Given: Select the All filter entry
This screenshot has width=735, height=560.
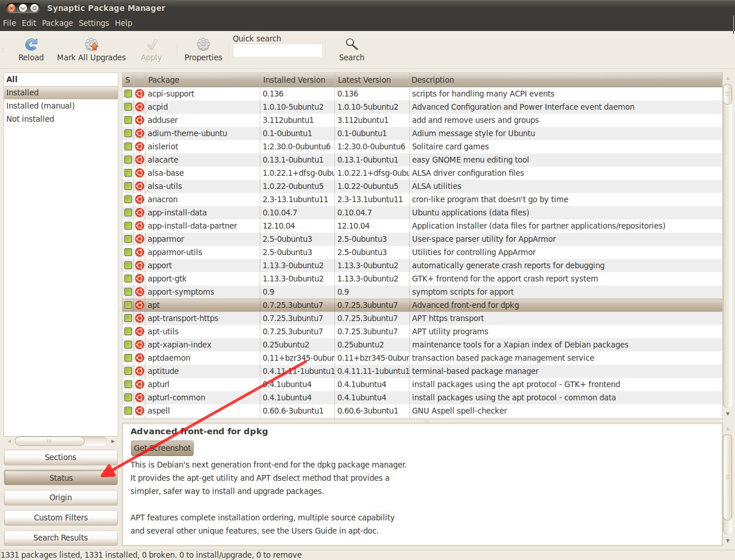Looking at the screenshot, I should pos(61,79).
